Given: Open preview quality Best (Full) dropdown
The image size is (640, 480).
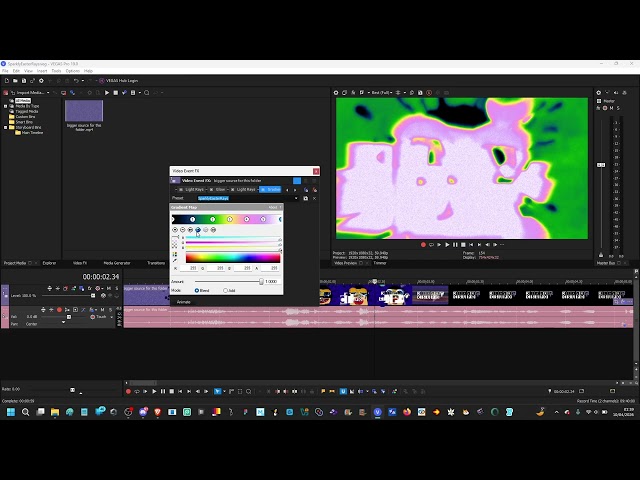Looking at the screenshot, I should tap(381, 93).
